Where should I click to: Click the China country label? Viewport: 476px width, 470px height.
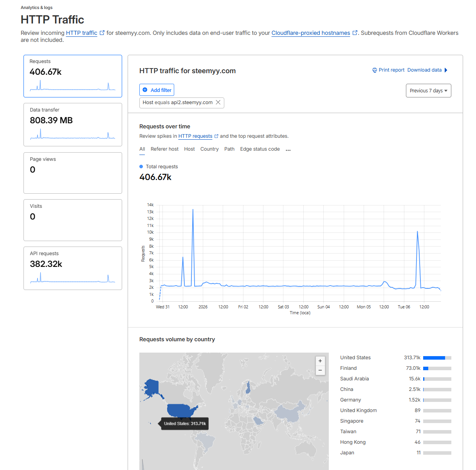coord(347,389)
